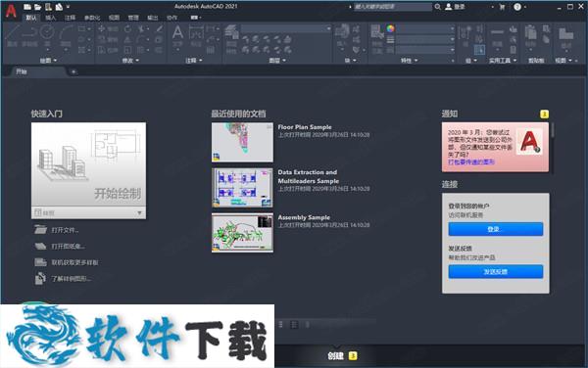The image size is (588, 368).
Task: Expand the 实用工具 (Utilities) panel arrow
Action: coord(514,61)
